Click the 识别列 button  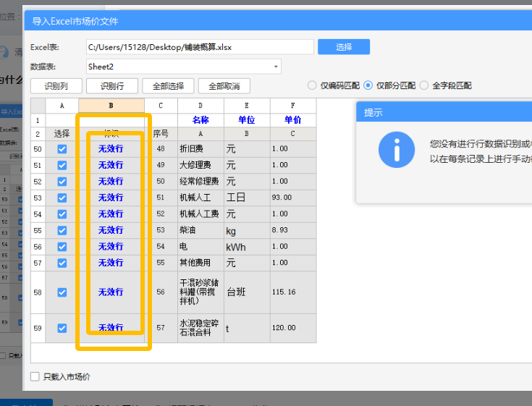(56, 86)
